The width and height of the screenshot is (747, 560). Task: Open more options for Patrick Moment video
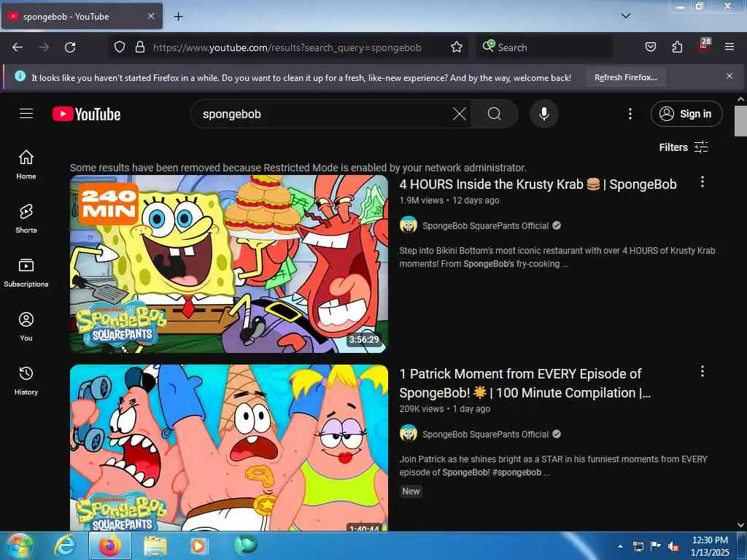pyautogui.click(x=703, y=371)
